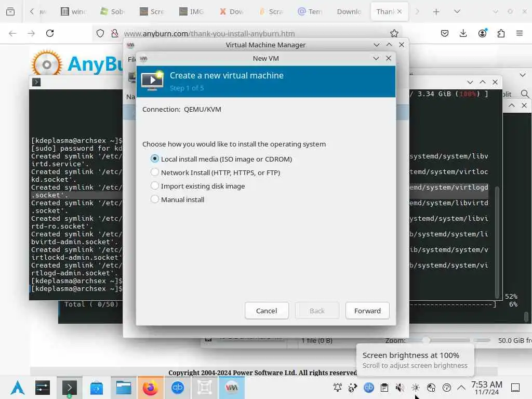
Task: Open Dolphin file manager from taskbar
Action: point(124,388)
